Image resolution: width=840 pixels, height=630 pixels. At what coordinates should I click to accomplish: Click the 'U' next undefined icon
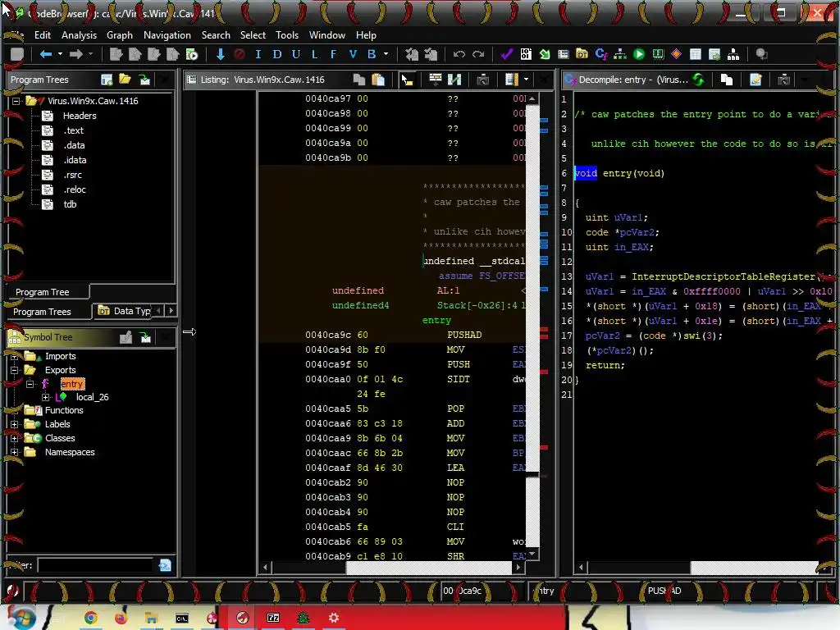295,54
